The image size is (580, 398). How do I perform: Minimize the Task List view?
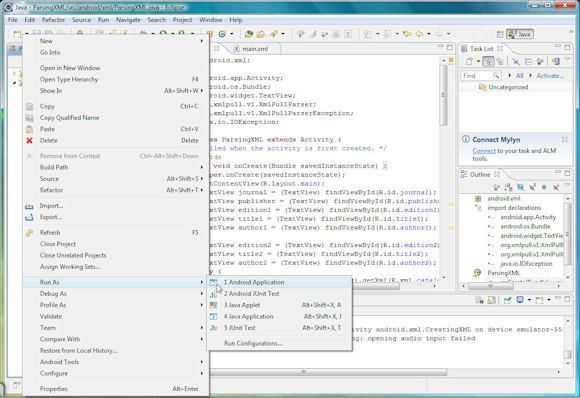tap(558, 47)
